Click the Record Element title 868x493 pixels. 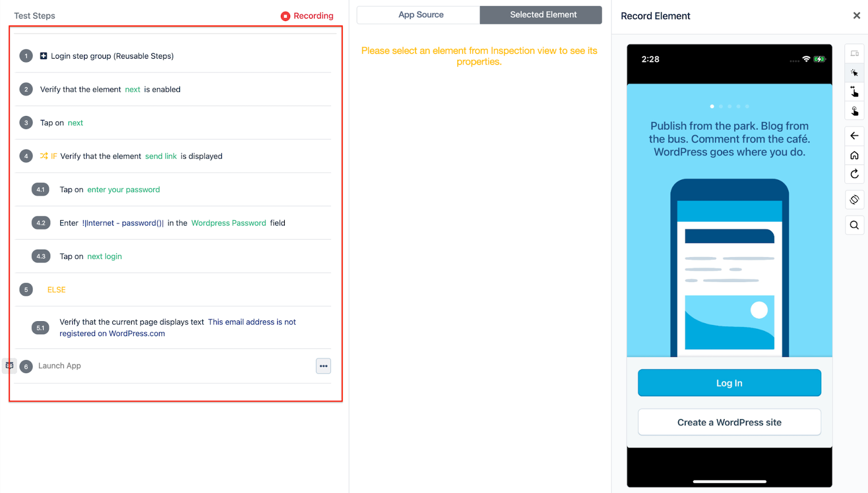pos(655,16)
